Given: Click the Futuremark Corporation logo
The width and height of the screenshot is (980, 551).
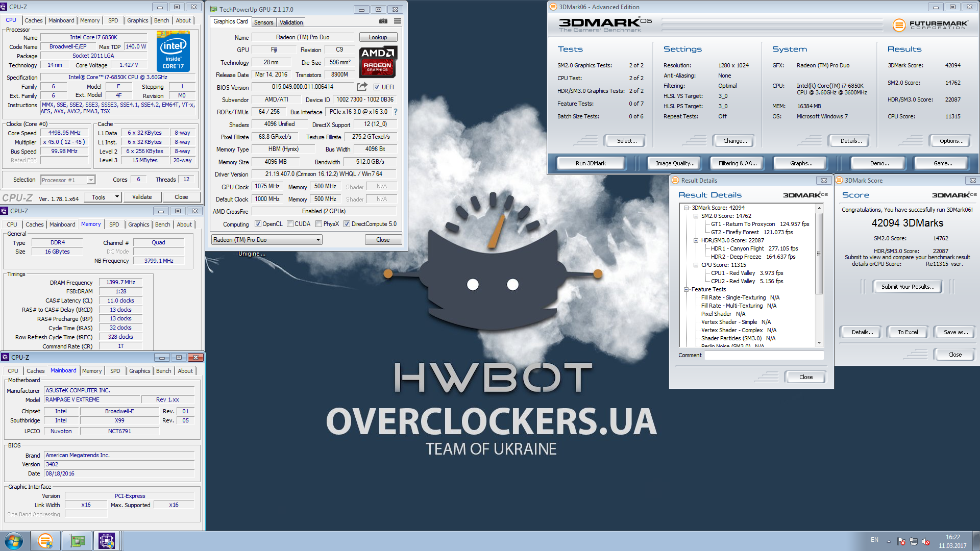Looking at the screenshot, I should click(x=930, y=24).
